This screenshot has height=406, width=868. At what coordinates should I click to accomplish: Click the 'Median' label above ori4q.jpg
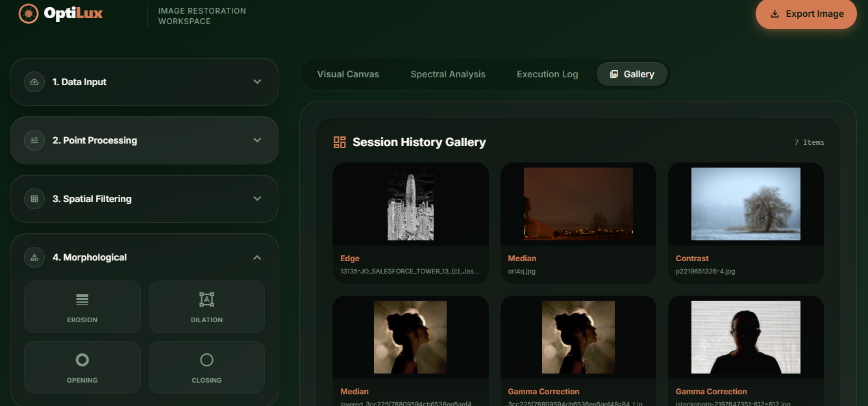click(x=522, y=259)
